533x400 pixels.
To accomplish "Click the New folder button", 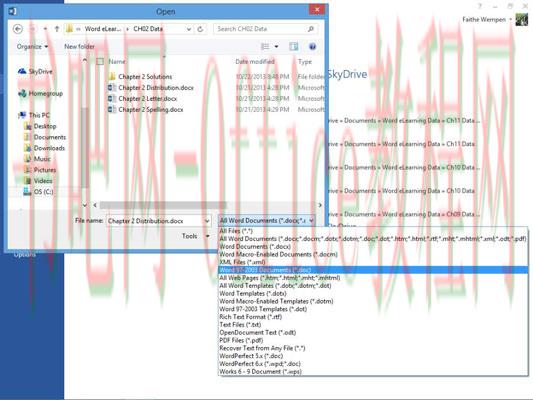I will (x=80, y=47).
